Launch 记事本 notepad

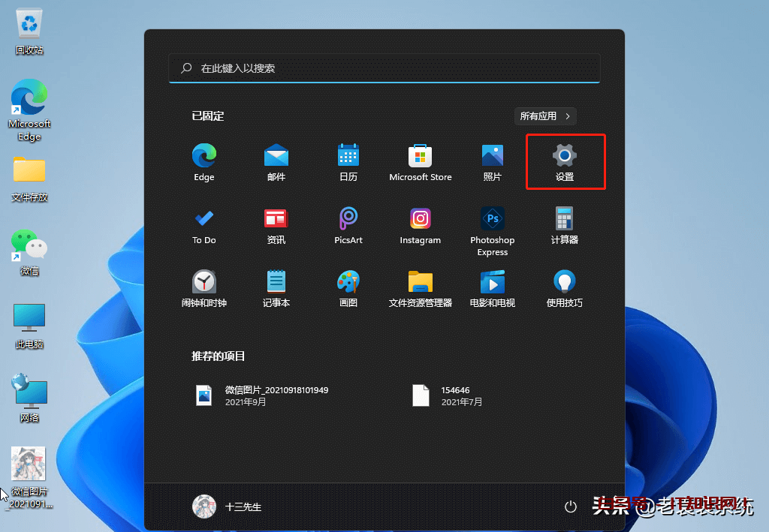(x=276, y=289)
